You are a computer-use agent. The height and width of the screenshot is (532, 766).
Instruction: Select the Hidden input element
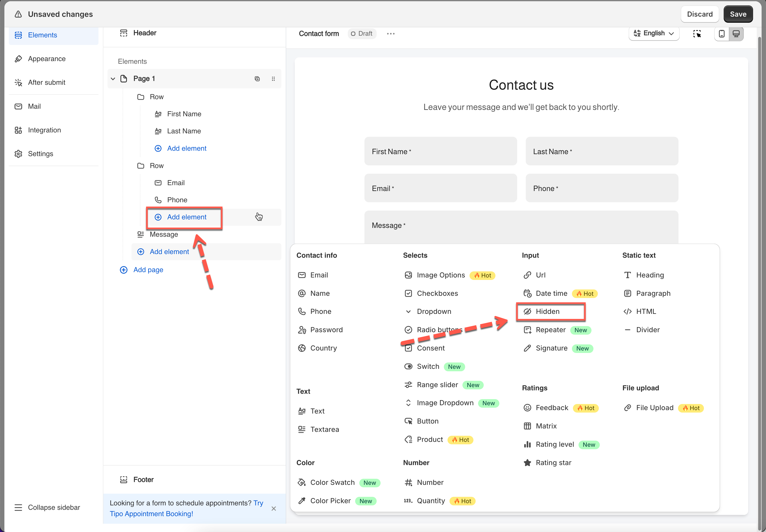[x=547, y=311]
